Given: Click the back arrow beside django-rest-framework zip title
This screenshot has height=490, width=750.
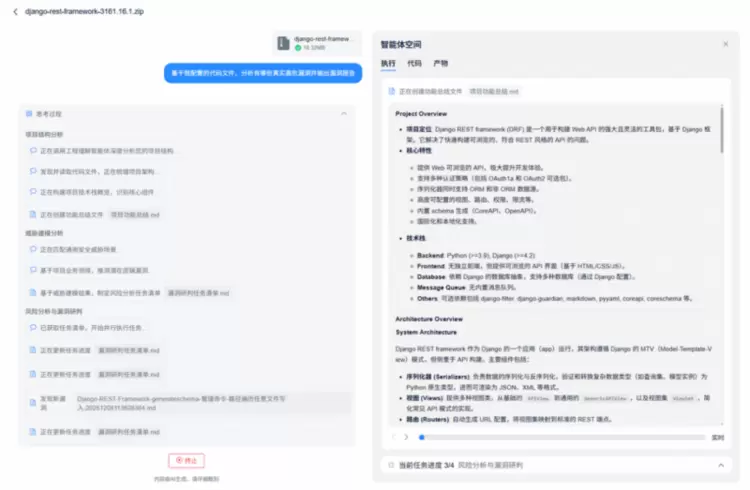Looking at the screenshot, I should tap(15, 11).
